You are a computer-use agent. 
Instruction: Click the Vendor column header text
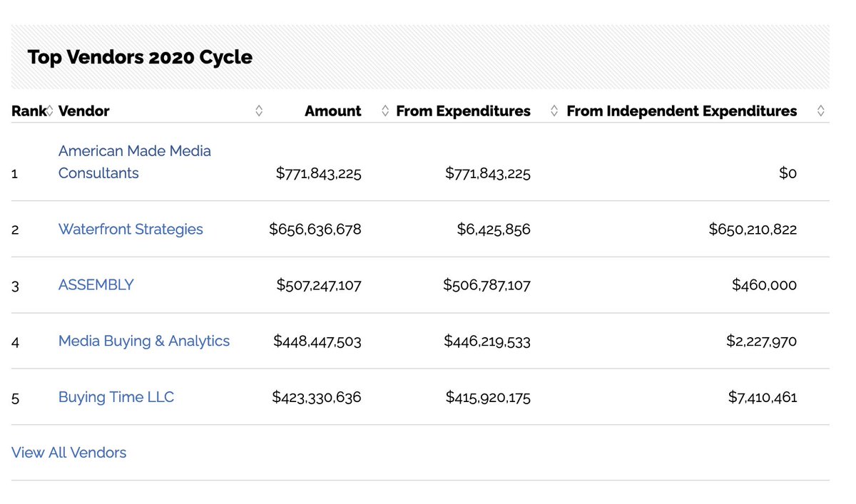point(84,111)
